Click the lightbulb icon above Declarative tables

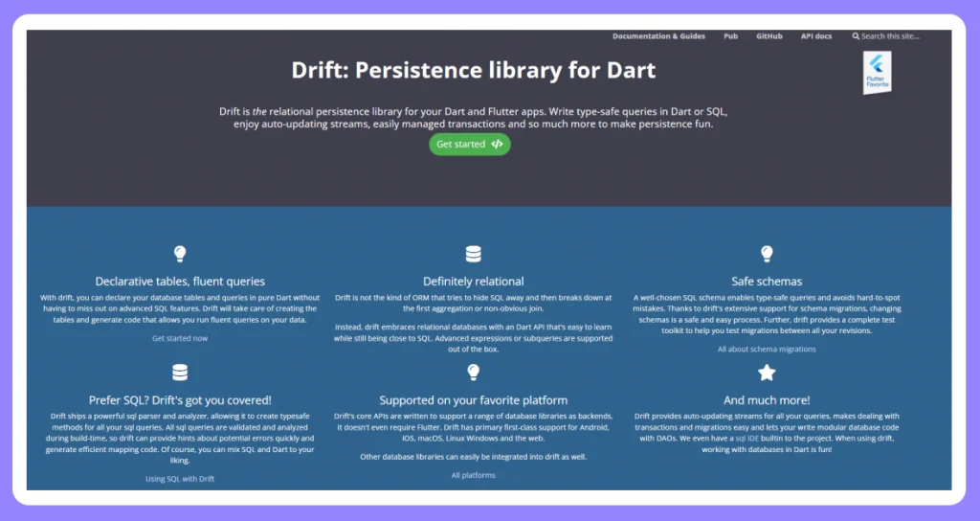(180, 253)
